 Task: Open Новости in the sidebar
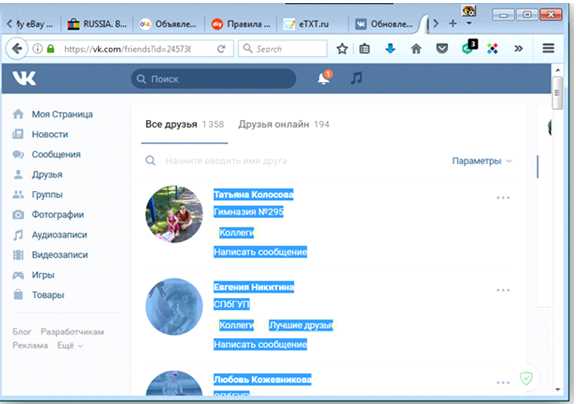40,134
